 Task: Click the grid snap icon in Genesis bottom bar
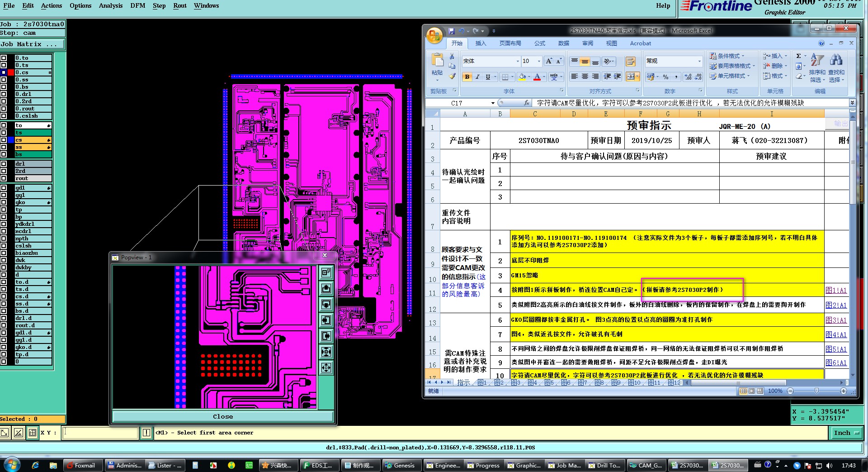(32, 433)
